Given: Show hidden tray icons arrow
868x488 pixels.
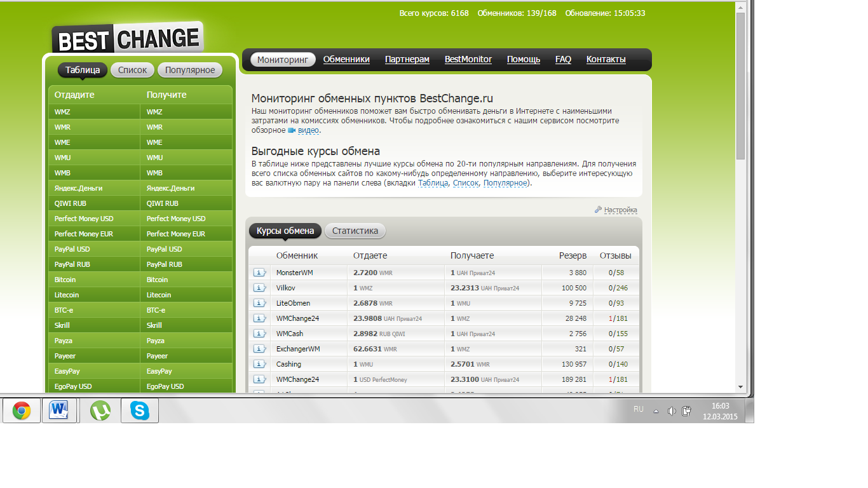Looking at the screenshot, I should (x=656, y=411).
